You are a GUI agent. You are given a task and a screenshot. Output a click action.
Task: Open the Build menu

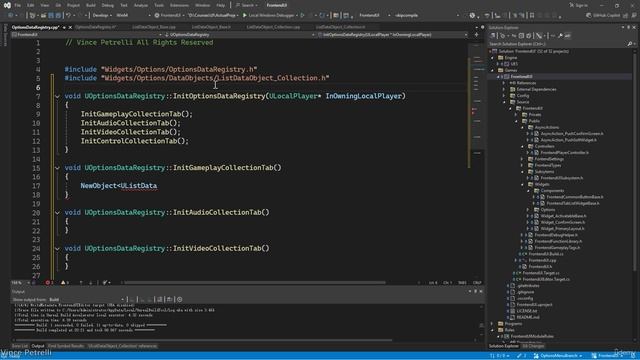coord(91,5)
